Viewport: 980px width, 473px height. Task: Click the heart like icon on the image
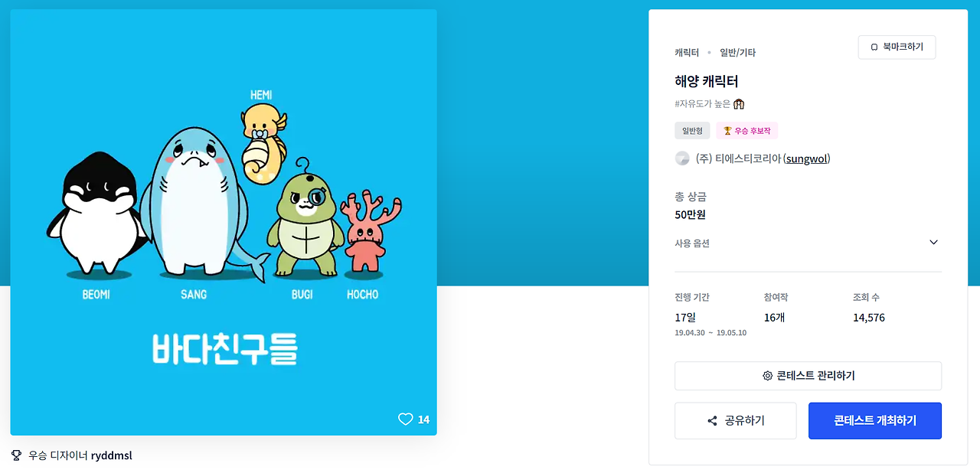(406, 419)
